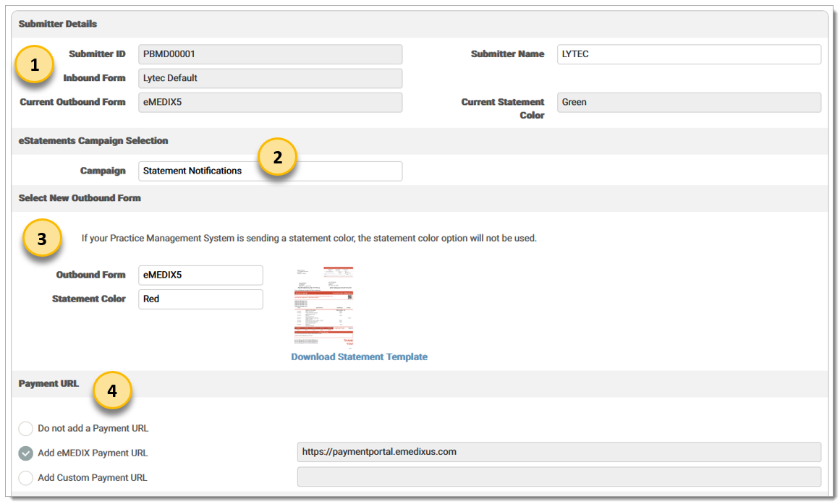The image size is (840, 504).
Task: Click the Select New Outbound Form section header
Action: tap(80, 198)
